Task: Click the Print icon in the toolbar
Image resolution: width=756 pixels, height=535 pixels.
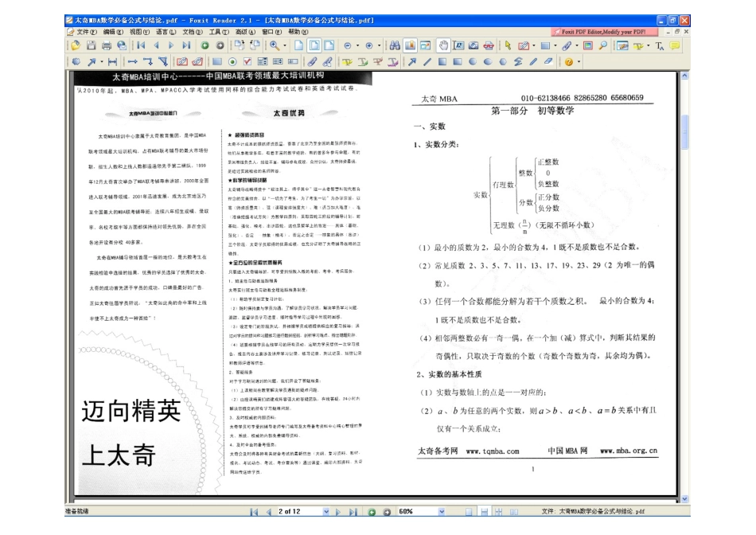Action: point(107,45)
